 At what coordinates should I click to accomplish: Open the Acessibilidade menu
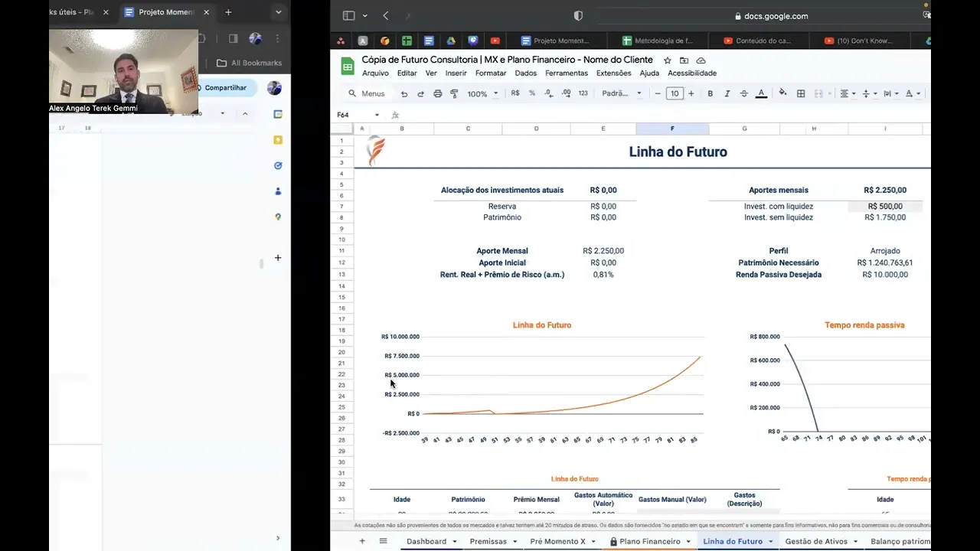[692, 73]
